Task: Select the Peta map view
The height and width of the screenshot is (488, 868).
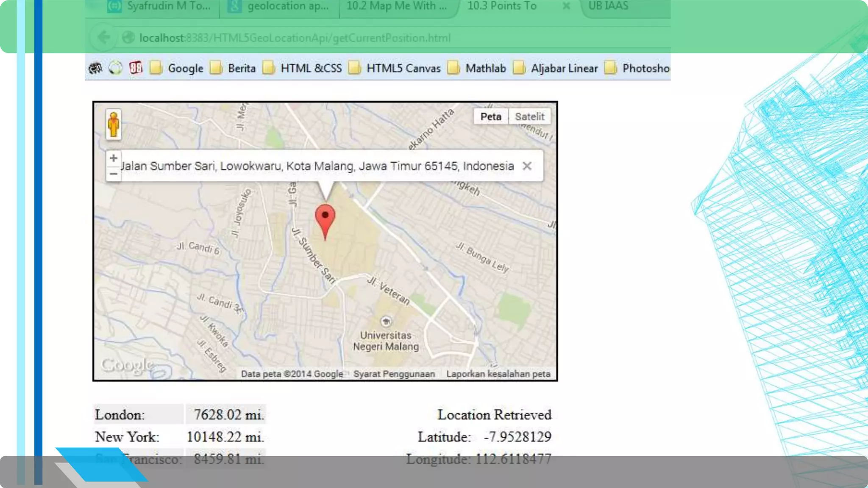Action: (490, 116)
